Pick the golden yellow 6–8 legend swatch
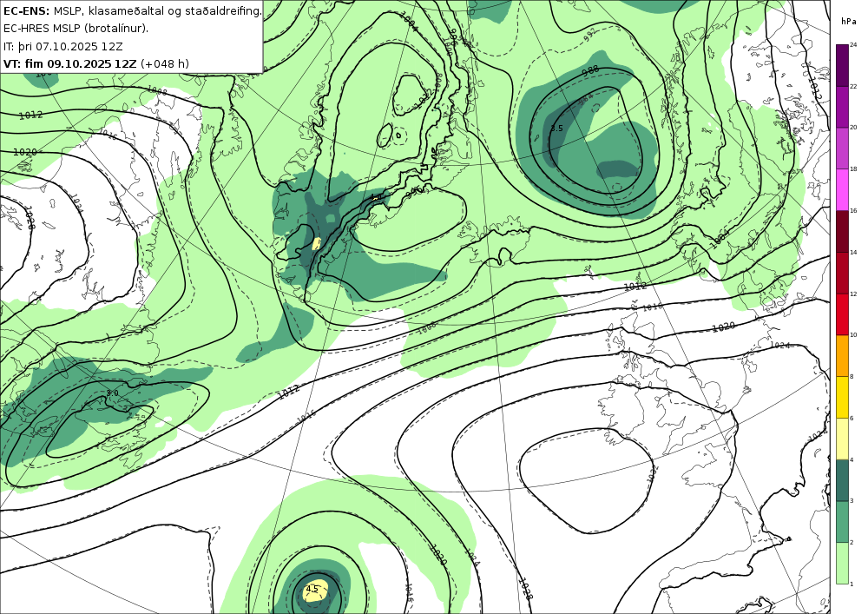 [x=842, y=397]
